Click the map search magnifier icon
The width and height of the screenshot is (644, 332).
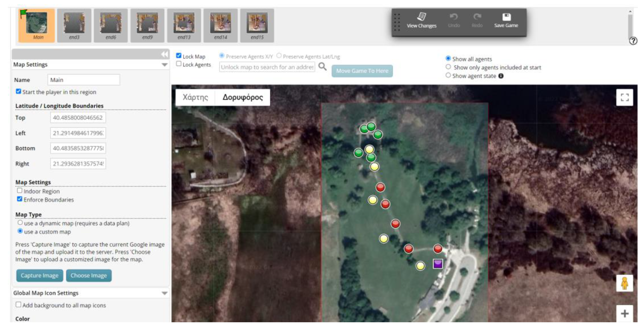point(322,66)
